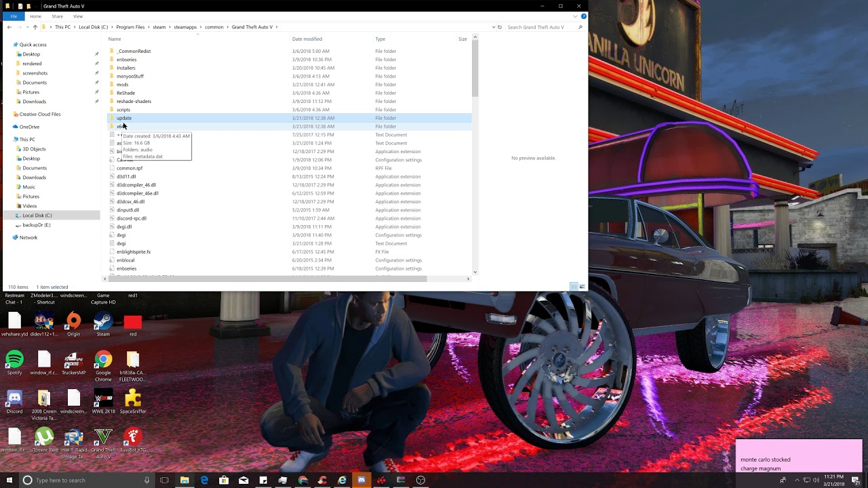Click common in the breadcrumb path
This screenshot has width=868, height=488.
(214, 27)
